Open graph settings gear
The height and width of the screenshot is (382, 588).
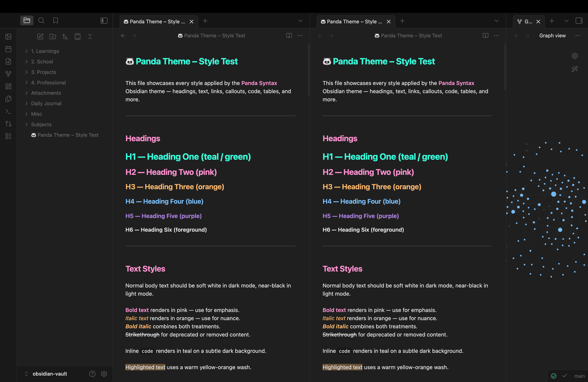(575, 56)
